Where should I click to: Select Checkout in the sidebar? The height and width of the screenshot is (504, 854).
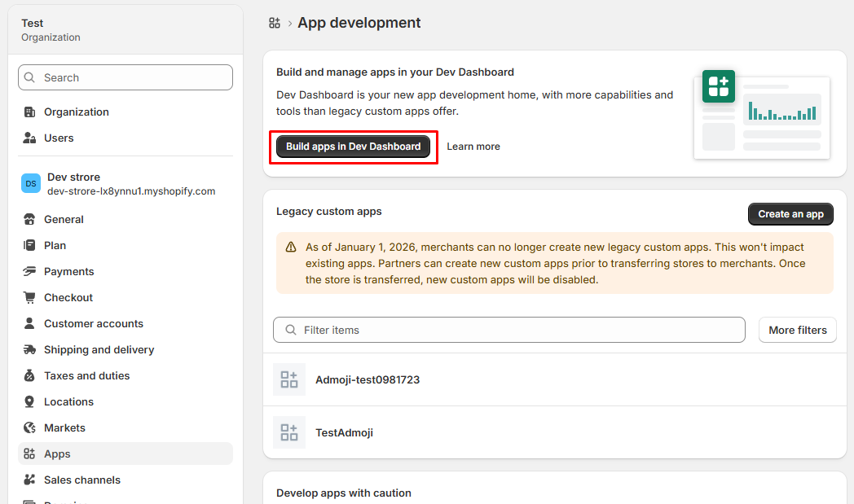pyautogui.click(x=125, y=297)
